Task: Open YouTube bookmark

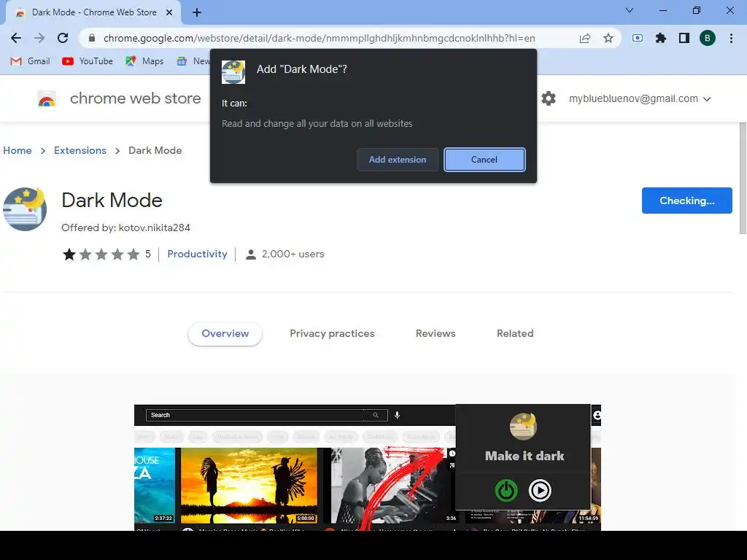Action: coord(88,61)
